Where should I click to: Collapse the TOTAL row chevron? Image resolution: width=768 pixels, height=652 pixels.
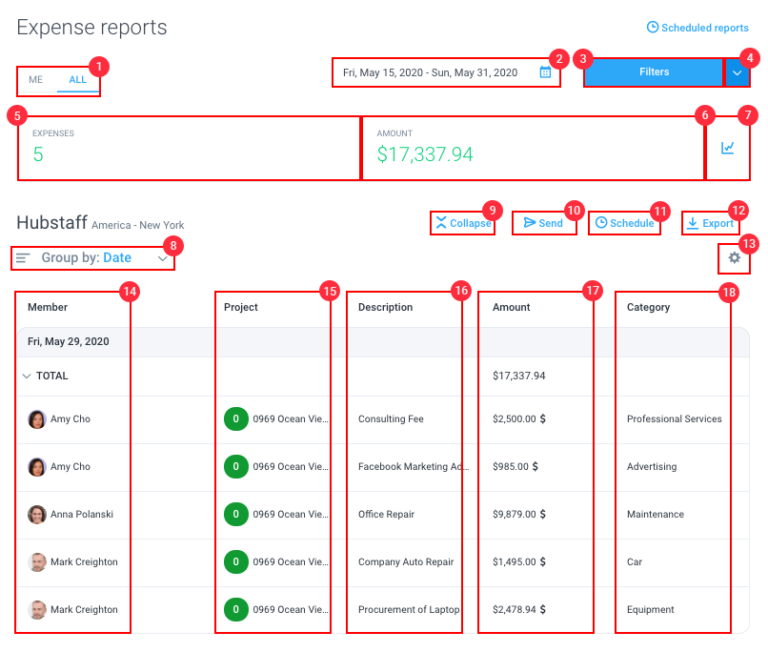25,376
